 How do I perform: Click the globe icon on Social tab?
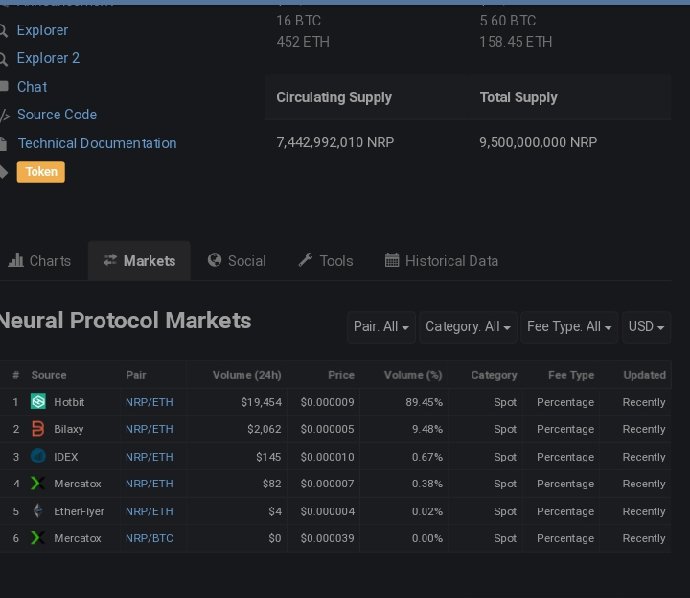click(x=214, y=260)
